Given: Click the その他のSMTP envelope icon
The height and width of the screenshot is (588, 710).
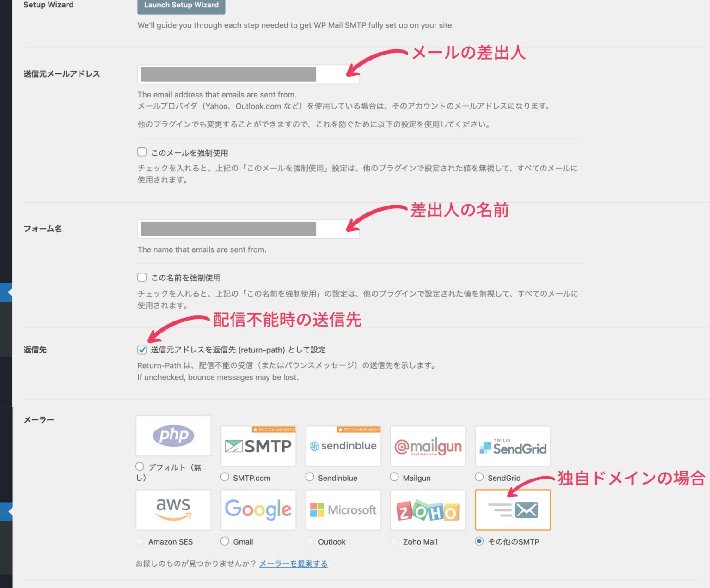Looking at the screenshot, I should pos(512,509).
